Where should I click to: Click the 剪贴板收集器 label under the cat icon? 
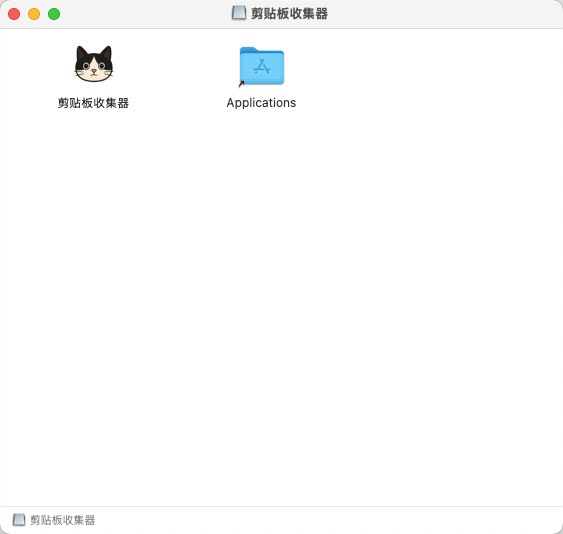click(93, 103)
